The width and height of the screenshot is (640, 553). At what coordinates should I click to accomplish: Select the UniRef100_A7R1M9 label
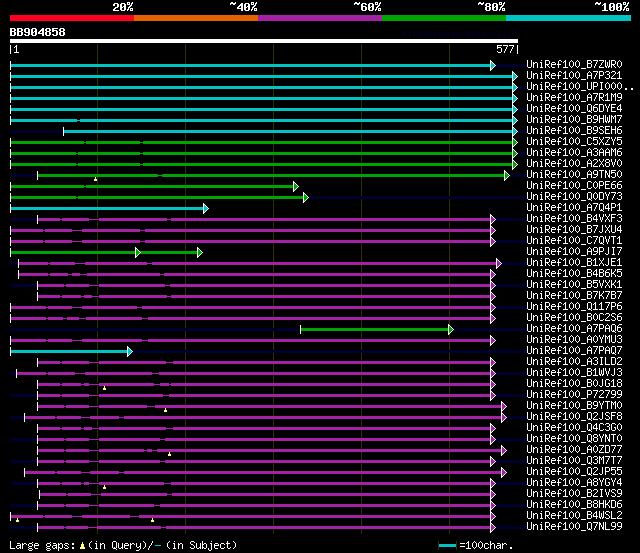pyautogui.click(x=574, y=98)
